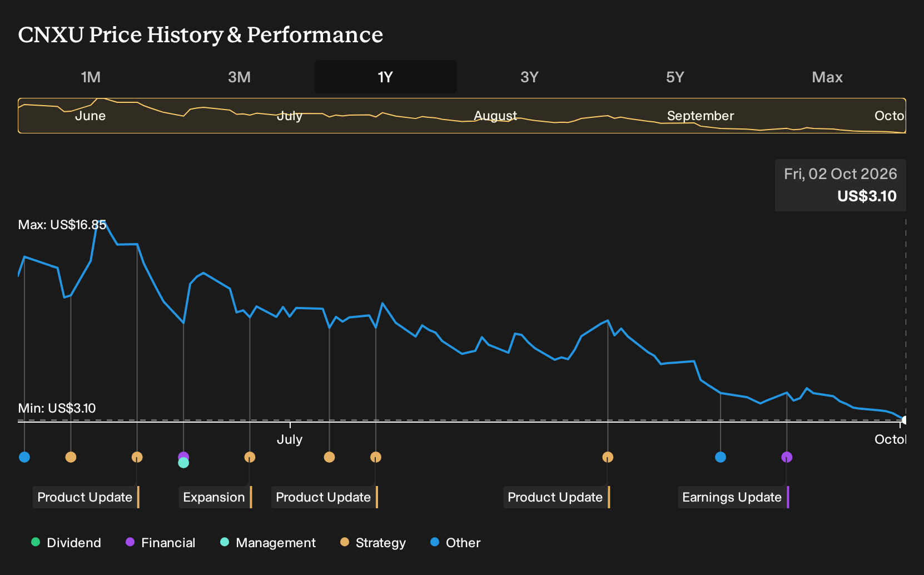
Task: Open the Product Update label right of Expansion
Action: pyautogui.click(x=325, y=497)
